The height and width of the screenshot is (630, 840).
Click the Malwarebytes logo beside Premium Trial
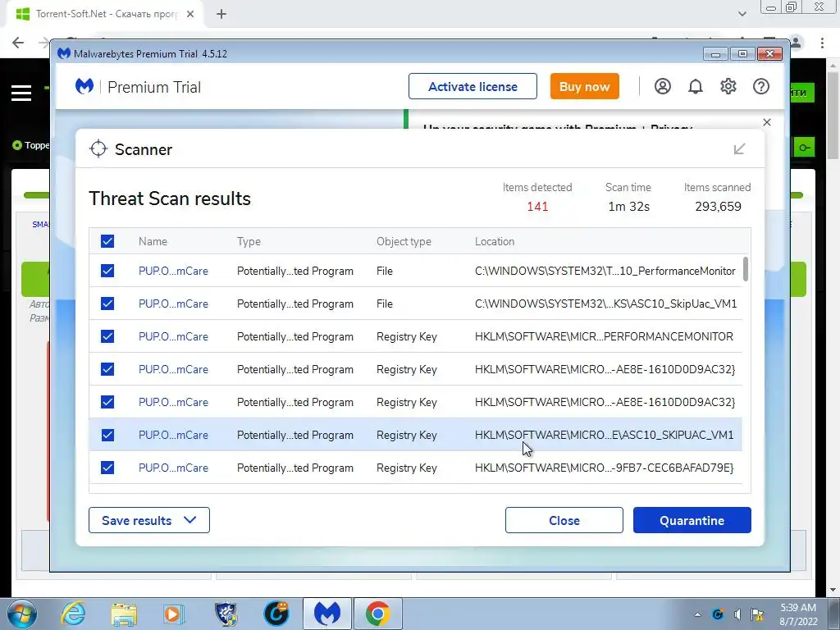pos(84,86)
